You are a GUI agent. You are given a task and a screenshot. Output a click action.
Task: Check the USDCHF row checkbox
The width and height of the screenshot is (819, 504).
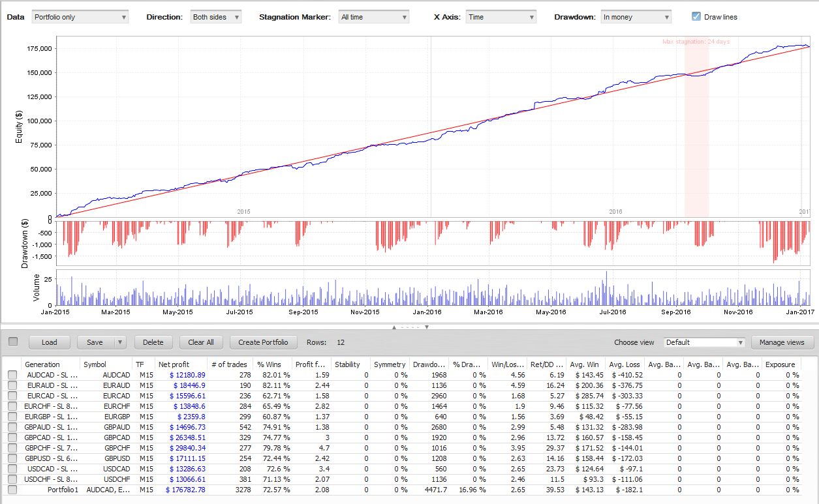[12, 479]
